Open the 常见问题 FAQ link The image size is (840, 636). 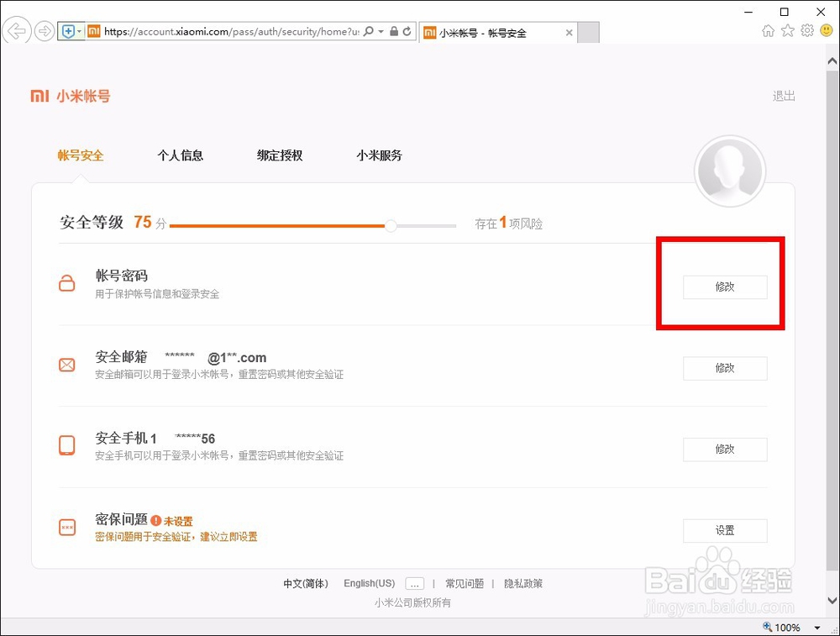(465, 584)
